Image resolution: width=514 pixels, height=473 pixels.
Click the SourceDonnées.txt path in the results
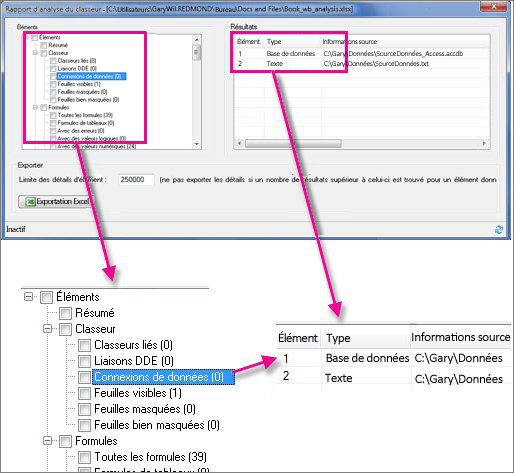tap(376, 64)
